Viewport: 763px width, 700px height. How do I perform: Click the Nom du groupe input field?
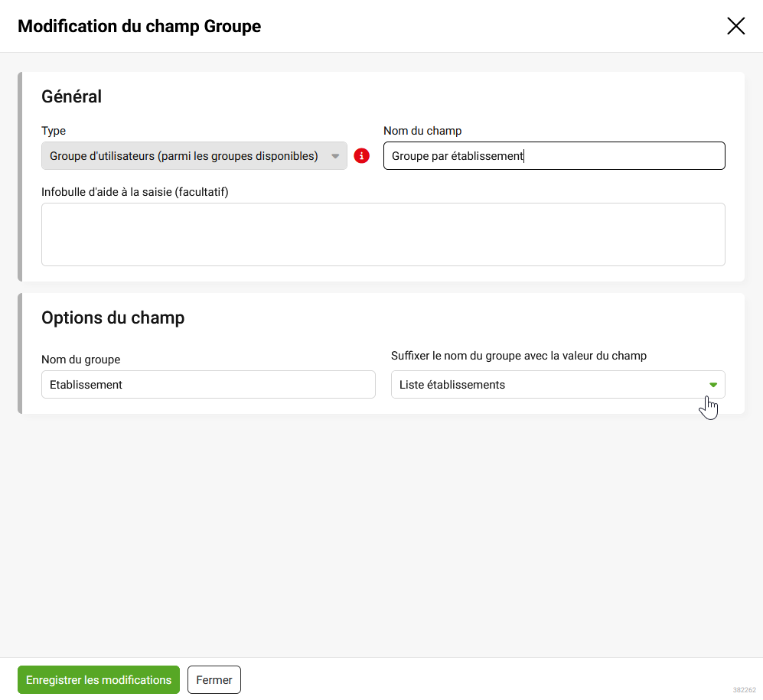208,385
